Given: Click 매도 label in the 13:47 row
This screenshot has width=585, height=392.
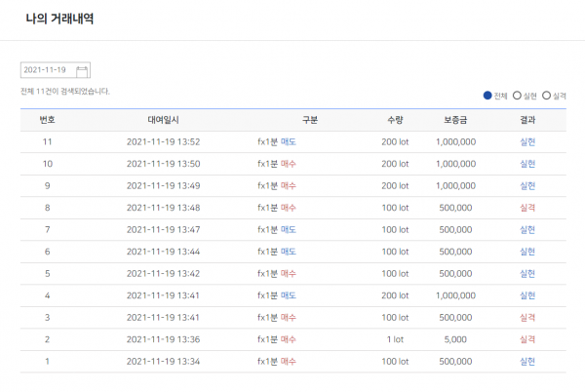Looking at the screenshot, I should point(289,230).
